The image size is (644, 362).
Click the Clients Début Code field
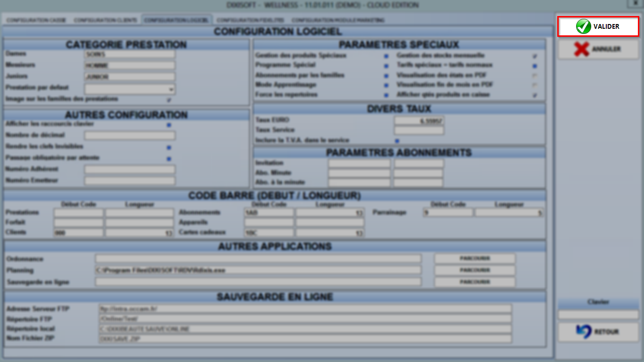tap(79, 233)
